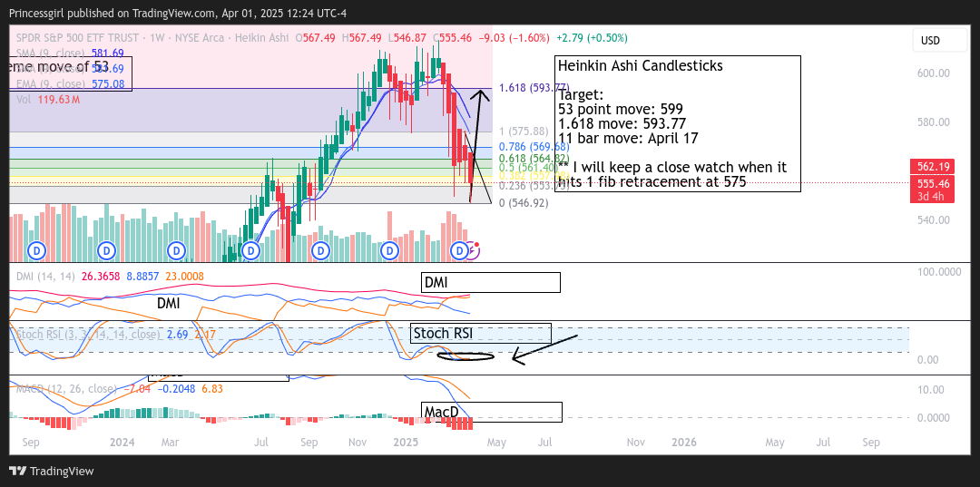Click the lightning earnings marker icon

[x=474, y=251]
